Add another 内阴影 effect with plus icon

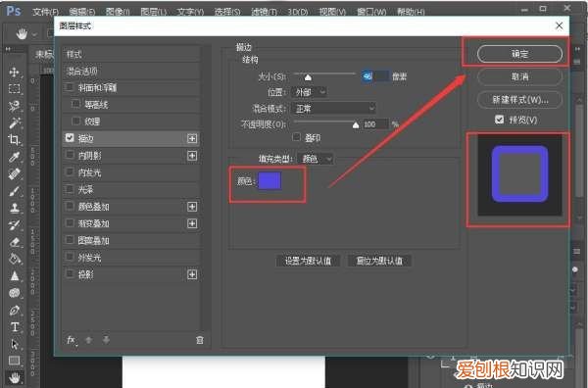click(192, 156)
